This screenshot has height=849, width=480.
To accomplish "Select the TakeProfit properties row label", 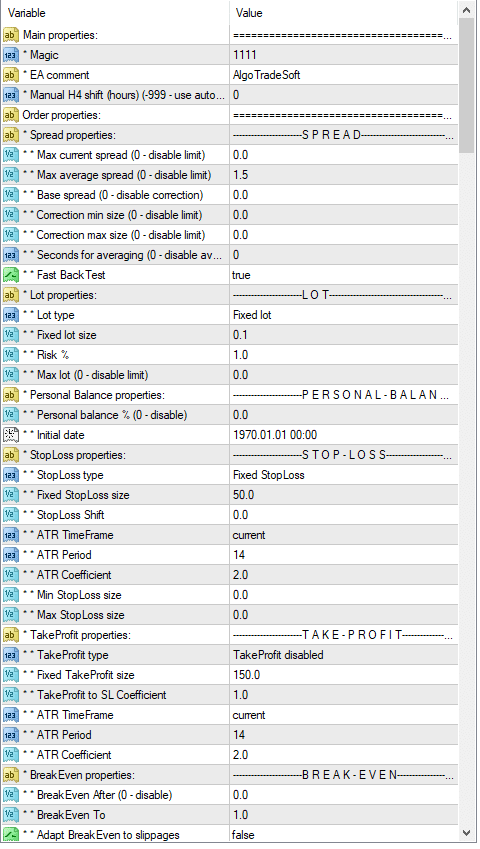I will point(77,635).
